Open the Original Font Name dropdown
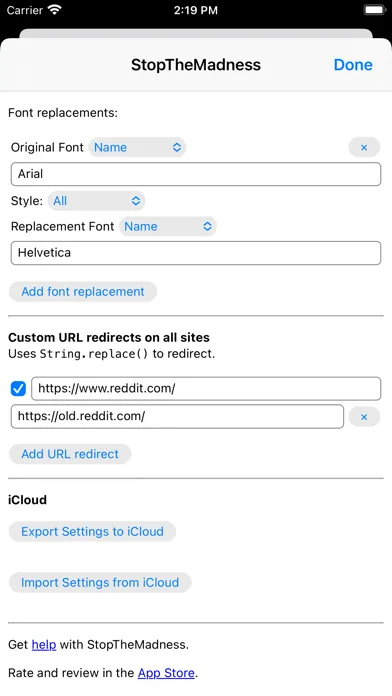The height and width of the screenshot is (696, 392). tap(137, 147)
